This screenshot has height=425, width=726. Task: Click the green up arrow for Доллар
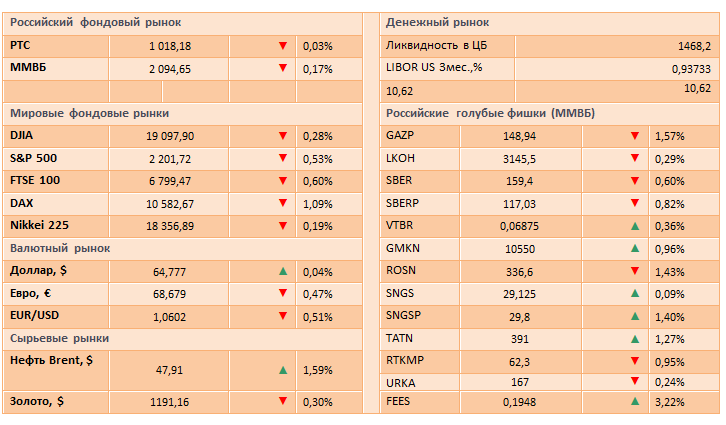click(283, 271)
